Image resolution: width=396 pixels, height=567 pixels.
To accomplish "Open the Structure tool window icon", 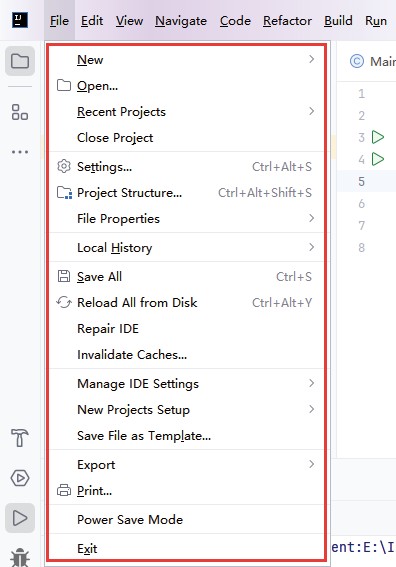I will tap(20, 112).
